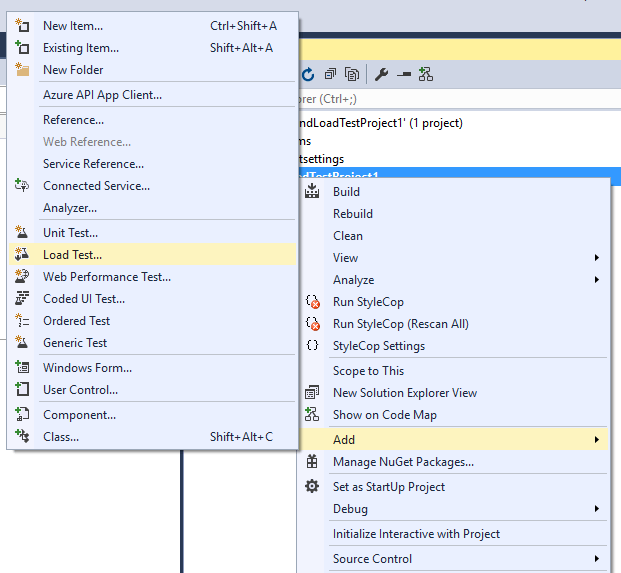Click the View Class Diagram toolbar icon
621x573 pixels.
point(426,74)
